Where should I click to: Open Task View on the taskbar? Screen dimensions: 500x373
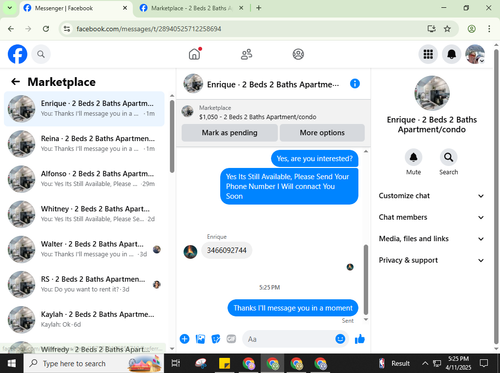click(176, 363)
